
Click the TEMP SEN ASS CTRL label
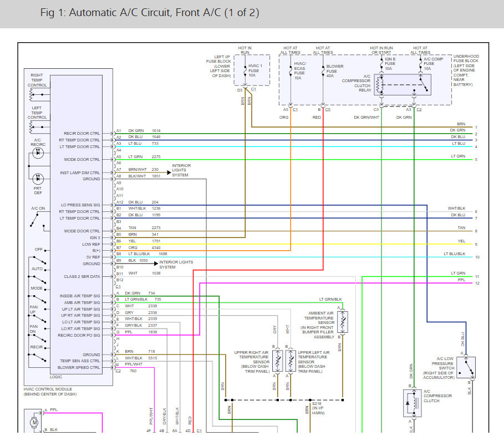tap(80, 361)
